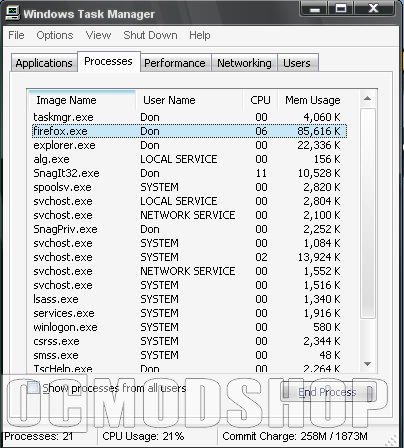Select the firefox.exe process row
404x448 pixels.
[189, 131]
